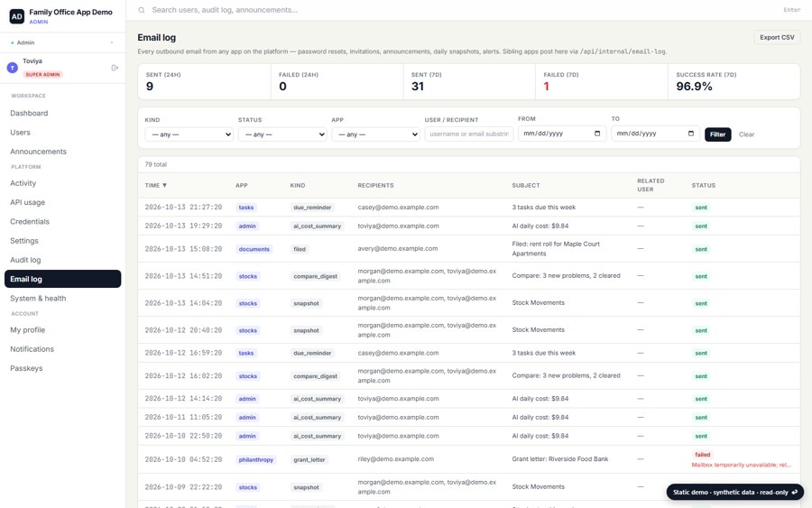
Task: Click timestamp 2026-10-11 11:05:20
Action: coord(183,417)
